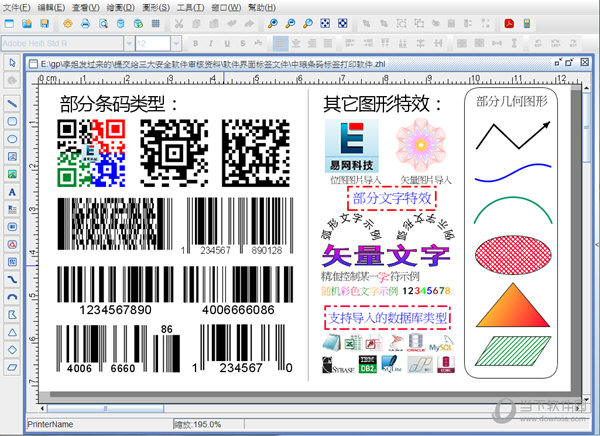Click the left scroll arrow of horizontal scrollbar
600x436 pixels.
coord(42,408)
